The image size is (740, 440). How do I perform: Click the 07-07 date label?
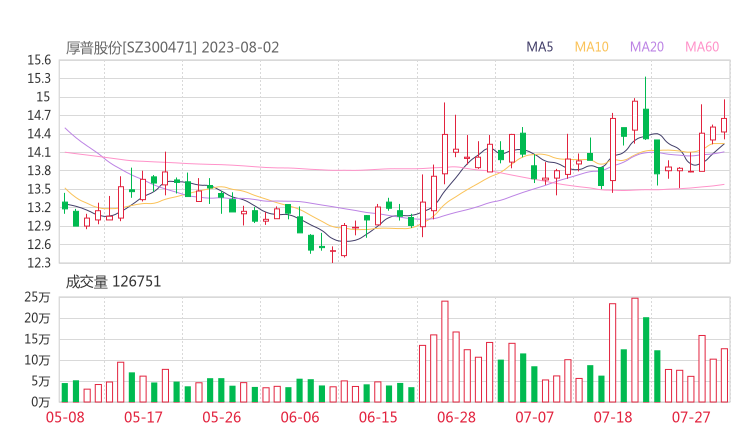[x=535, y=417]
